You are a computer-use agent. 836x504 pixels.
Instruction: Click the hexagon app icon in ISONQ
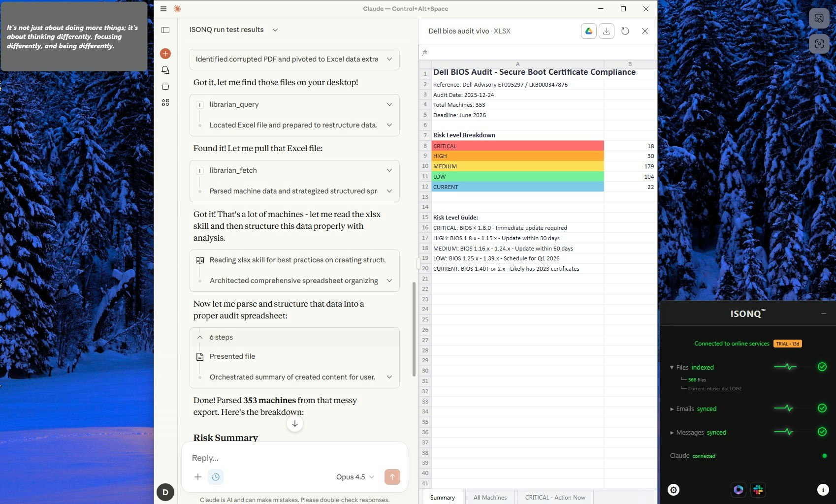[739, 490]
